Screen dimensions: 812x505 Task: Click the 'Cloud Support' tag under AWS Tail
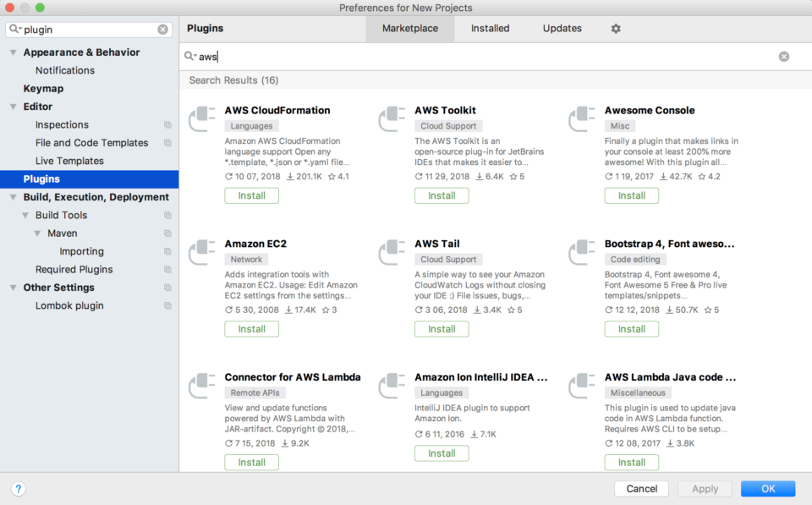(x=448, y=260)
